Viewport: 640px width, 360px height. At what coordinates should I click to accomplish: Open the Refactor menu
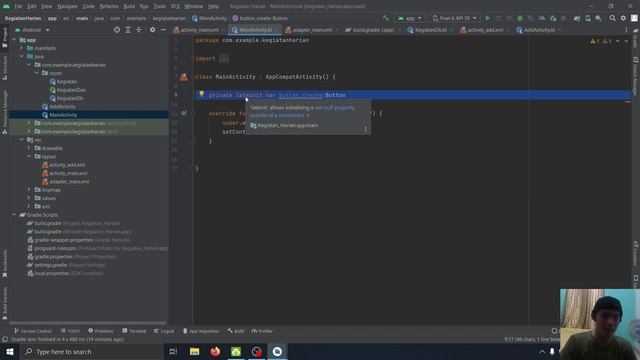pyautogui.click(x=109, y=7)
